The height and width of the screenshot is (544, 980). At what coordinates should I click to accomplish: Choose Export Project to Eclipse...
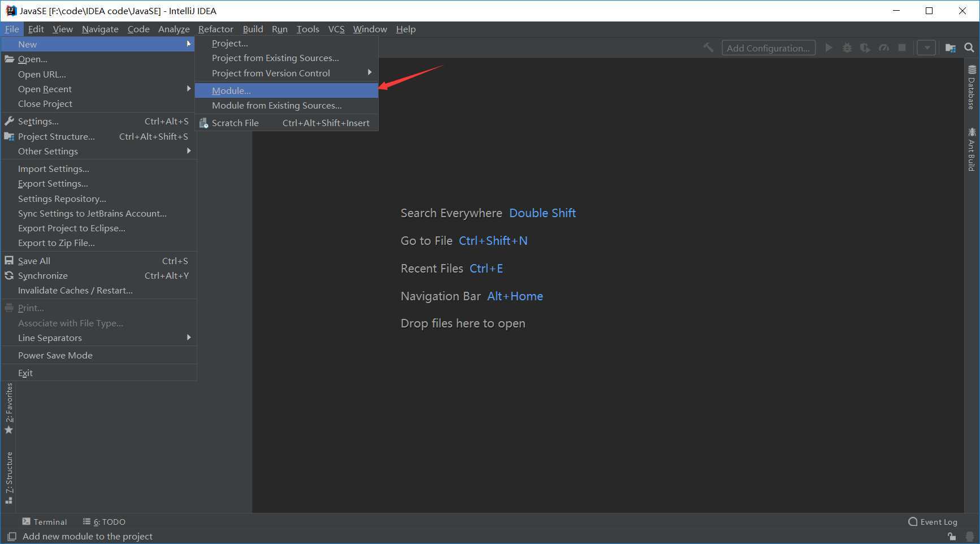pos(98,228)
